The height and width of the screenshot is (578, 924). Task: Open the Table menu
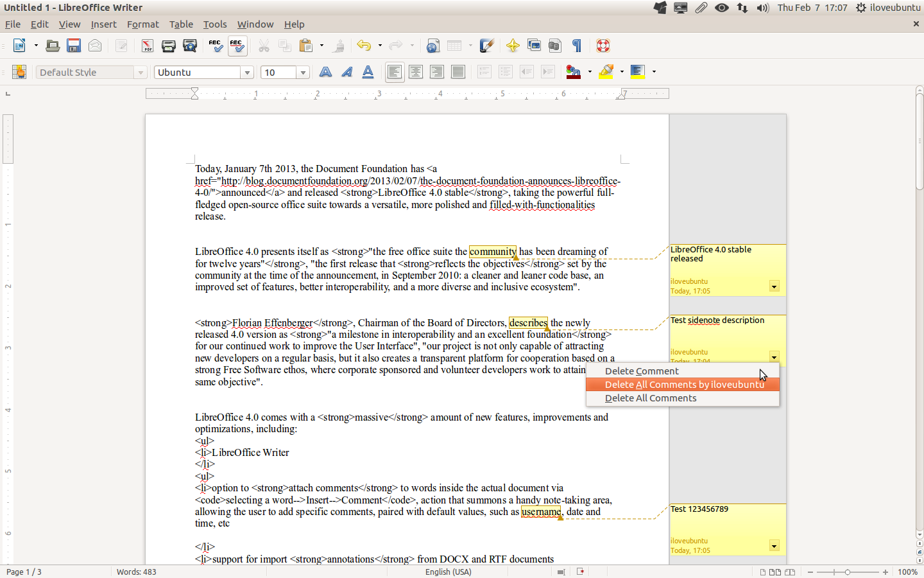[181, 24]
